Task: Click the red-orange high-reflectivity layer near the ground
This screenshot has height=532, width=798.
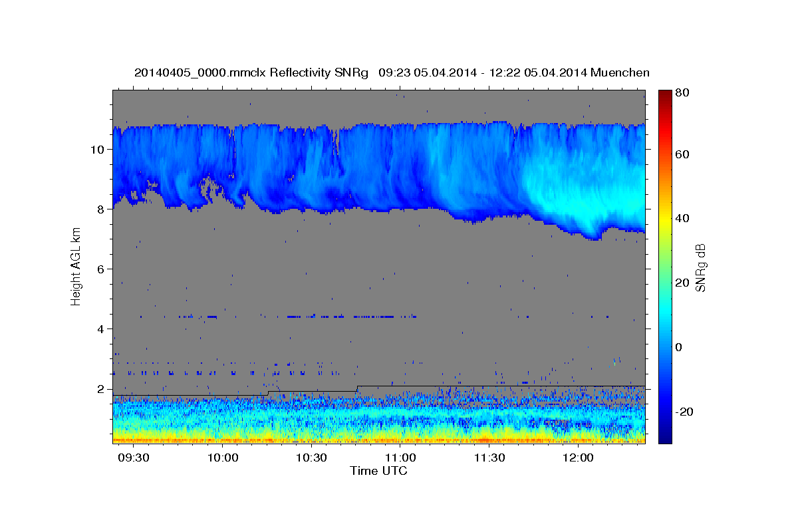Action: coord(378,439)
